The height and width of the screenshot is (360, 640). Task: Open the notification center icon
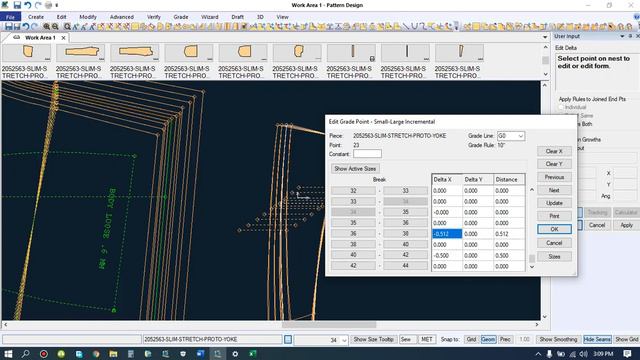627,353
